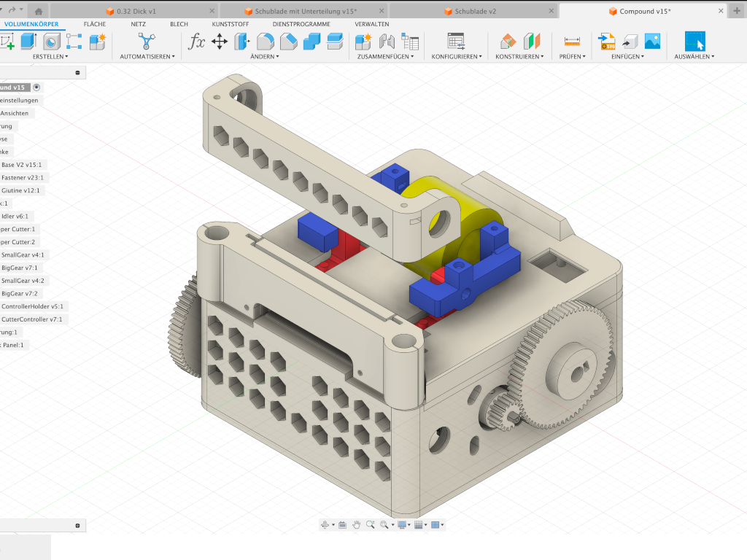Screen dimensions: 747x560
Task: Click the insert derive cube icon in Einfügen
Action: [x=630, y=42]
